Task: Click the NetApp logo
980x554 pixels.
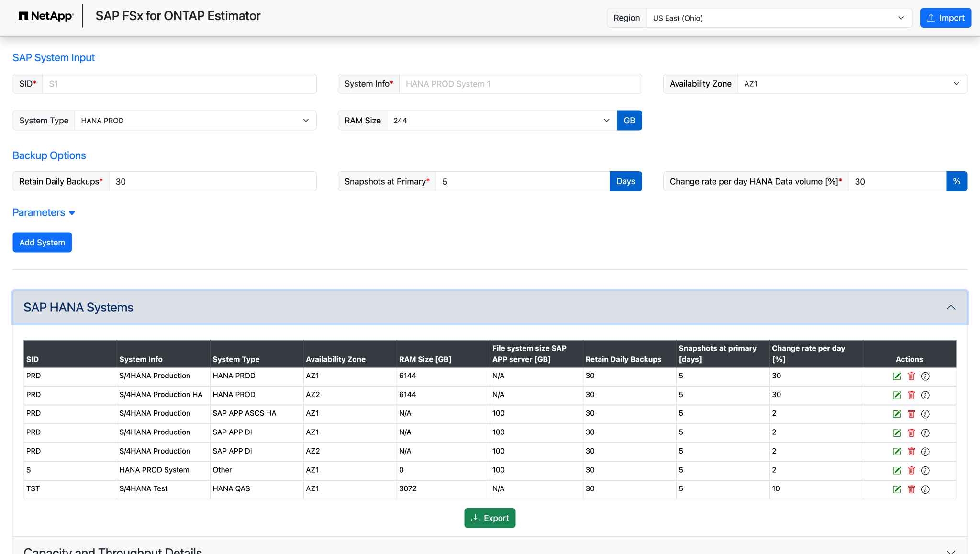Action: [x=46, y=16]
